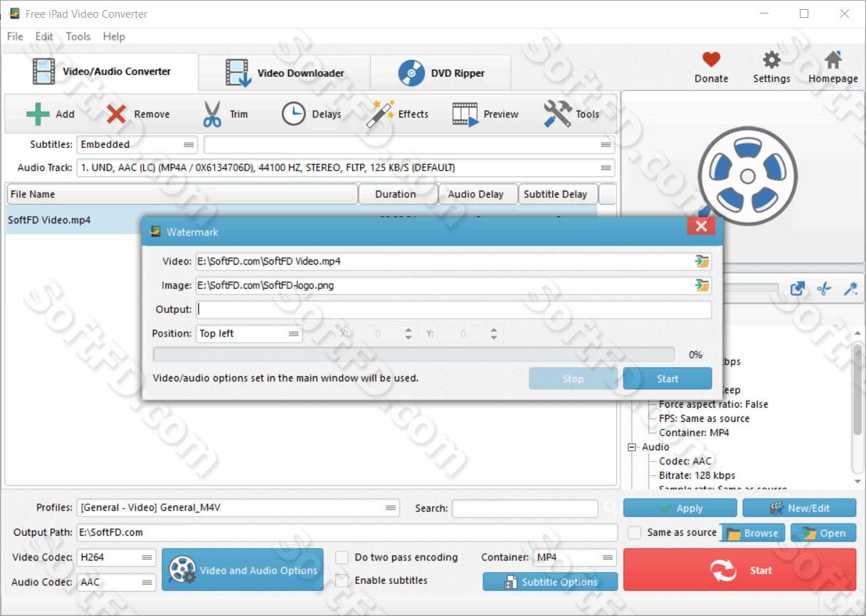Toggle Enable subtitles checkbox
866x616 pixels.
(342, 580)
